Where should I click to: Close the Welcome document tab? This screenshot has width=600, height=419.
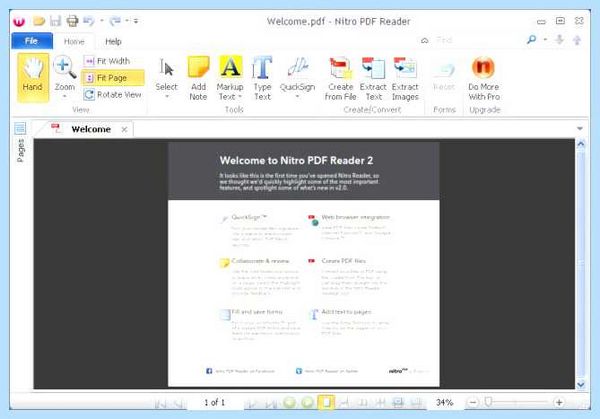coord(124,129)
